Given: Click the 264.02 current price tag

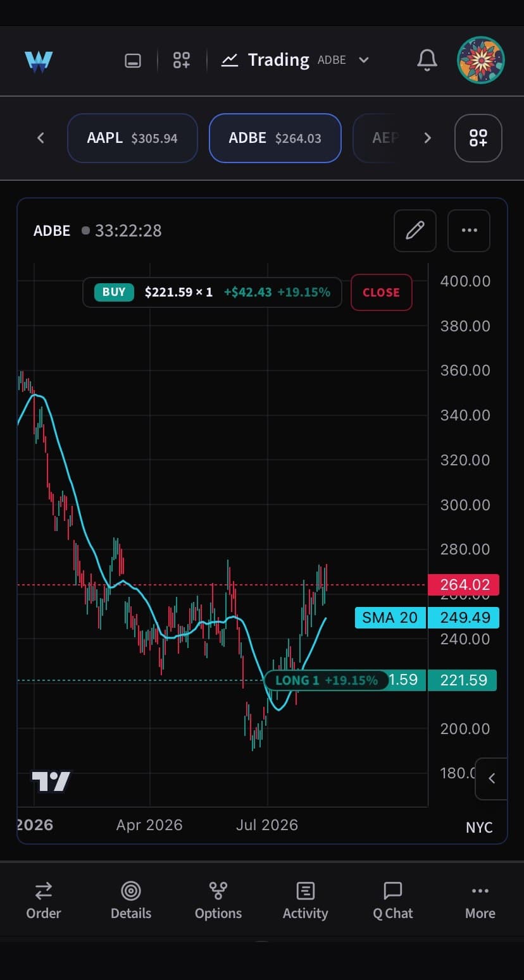Looking at the screenshot, I should point(465,585).
